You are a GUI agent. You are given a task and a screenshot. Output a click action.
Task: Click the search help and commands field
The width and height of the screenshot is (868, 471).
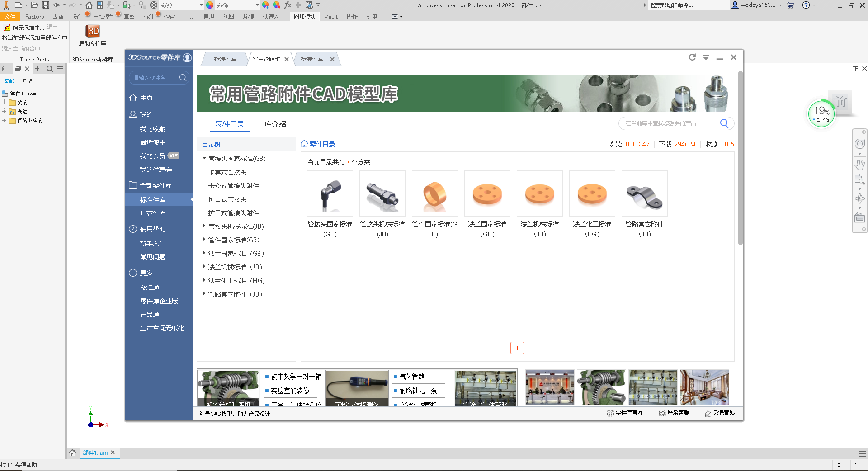coord(689,5)
